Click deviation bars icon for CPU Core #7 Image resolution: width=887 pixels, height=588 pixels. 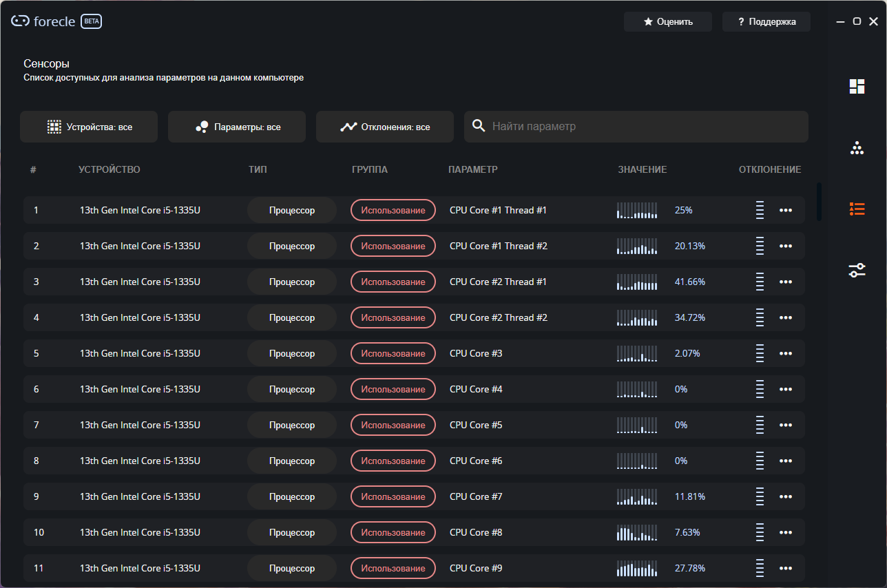point(760,496)
